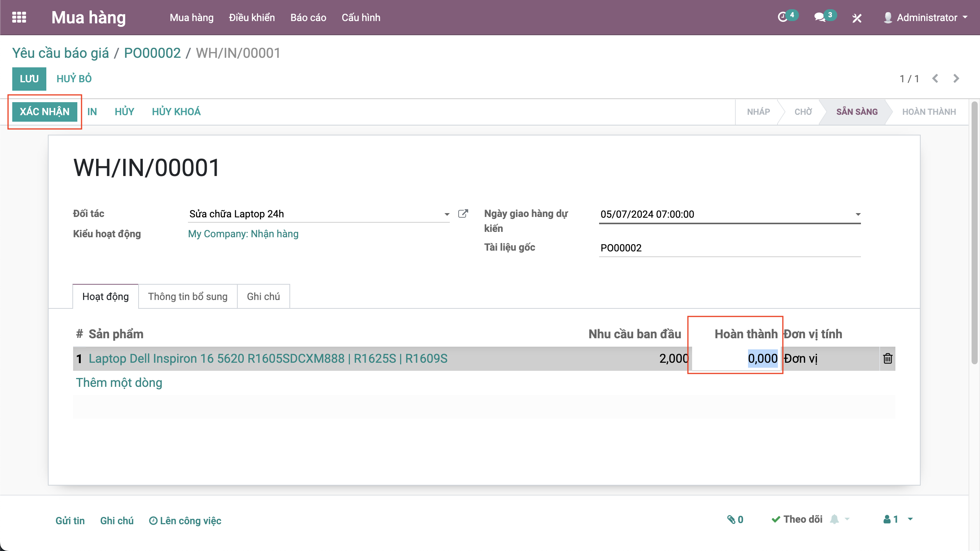
Task: Click the XÁC NHẬN validate button
Action: (45, 112)
